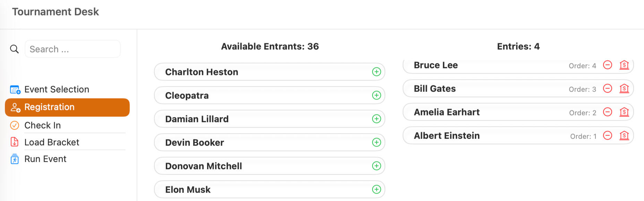Add Damian Lillard with plus icon
The height and width of the screenshot is (201, 644).
coord(376,119)
